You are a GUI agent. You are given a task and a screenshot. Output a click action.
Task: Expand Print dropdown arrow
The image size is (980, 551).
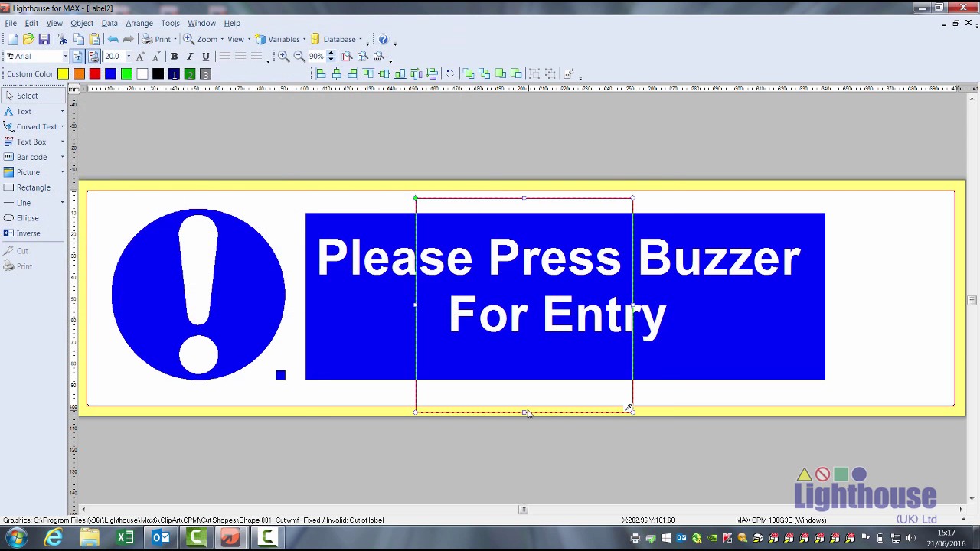click(x=175, y=40)
